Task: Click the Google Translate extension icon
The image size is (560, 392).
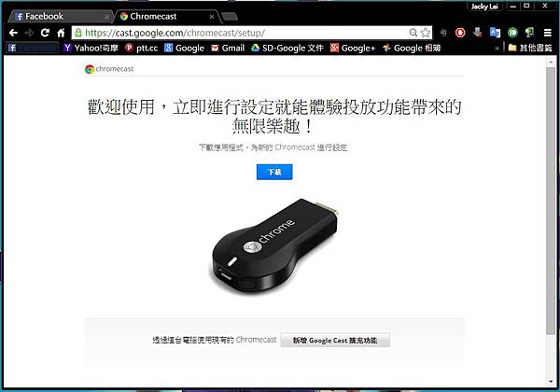Action: click(x=495, y=33)
